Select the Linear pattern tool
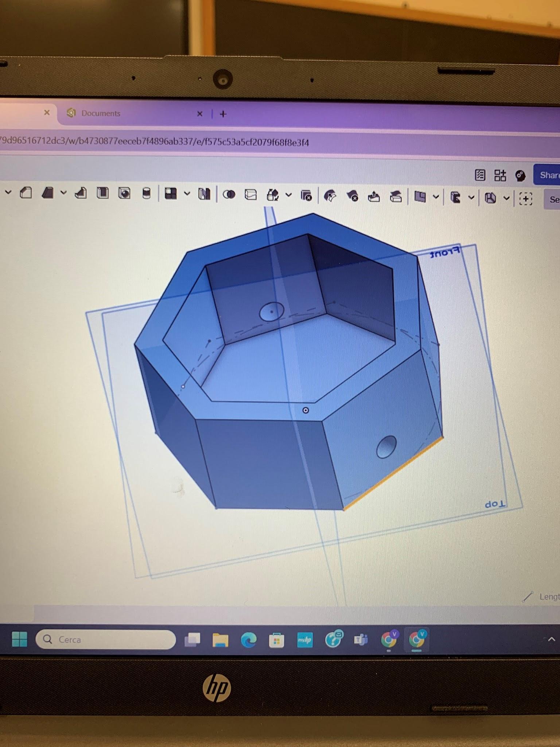560x747 pixels. coord(170,194)
